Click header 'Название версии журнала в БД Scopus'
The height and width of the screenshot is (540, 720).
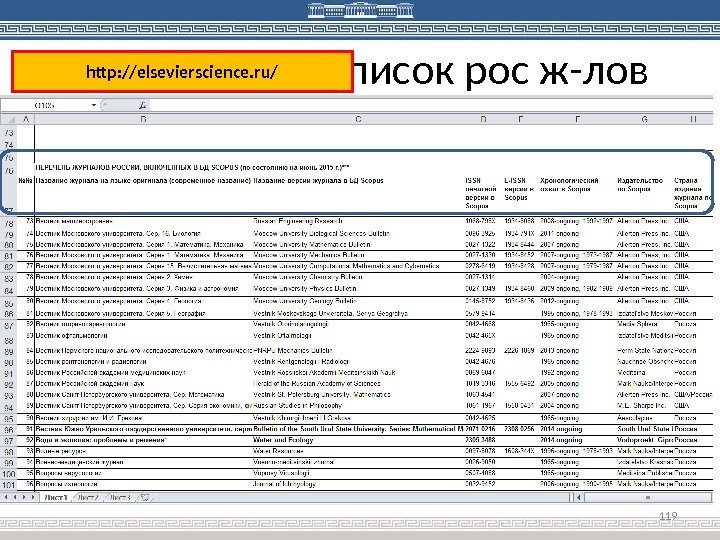click(318, 180)
